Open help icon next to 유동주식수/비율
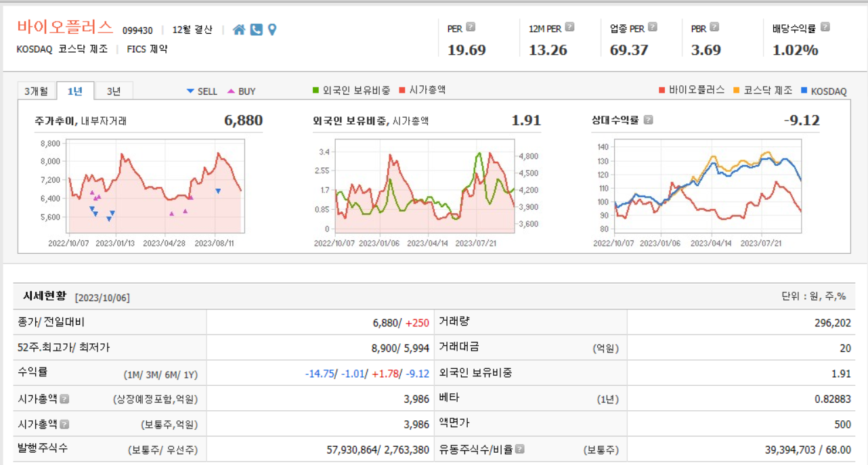 (519, 449)
